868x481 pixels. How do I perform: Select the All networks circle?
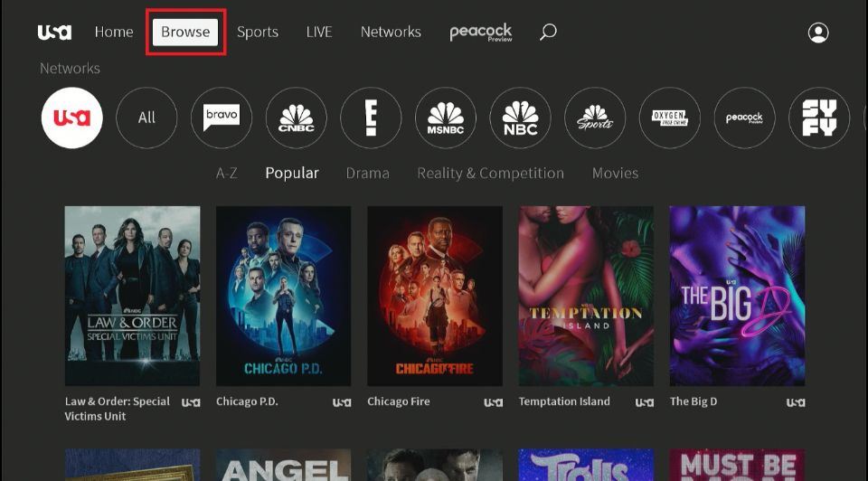tap(146, 118)
